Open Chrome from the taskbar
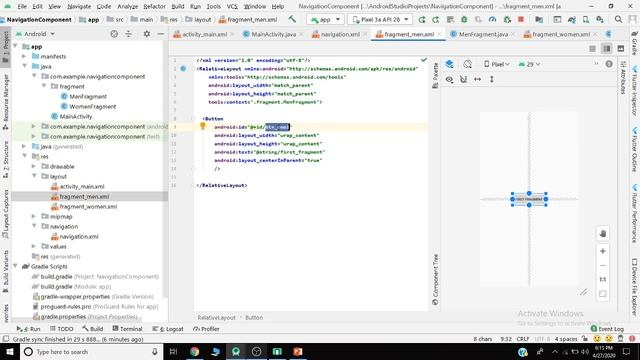Screen dimensions: 640x360 pos(194,351)
